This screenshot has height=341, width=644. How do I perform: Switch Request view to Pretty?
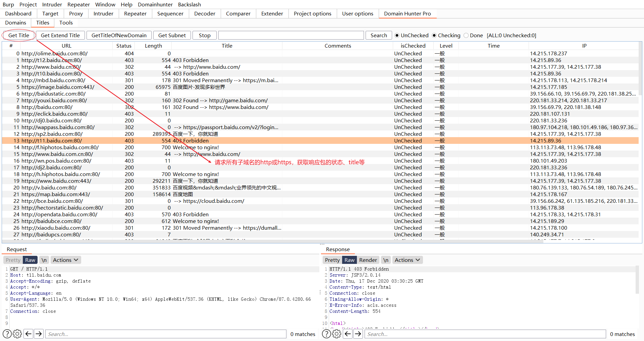click(x=13, y=260)
